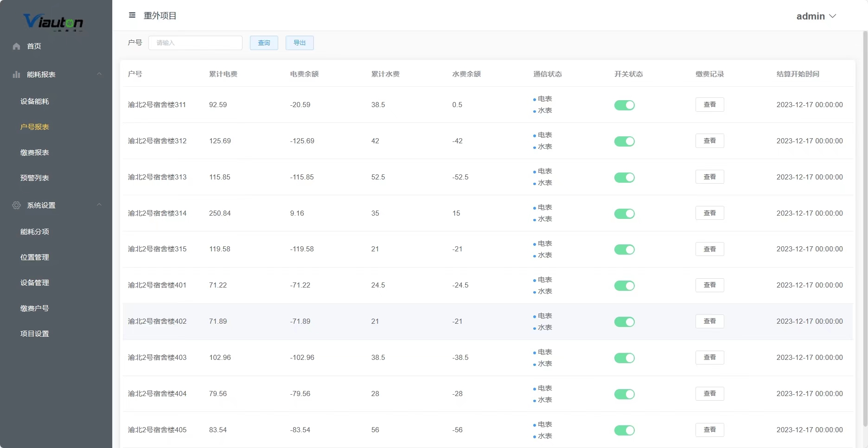
Task: Click 查看 for 渝北2号宿舍楼312
Action: point(709,141)
